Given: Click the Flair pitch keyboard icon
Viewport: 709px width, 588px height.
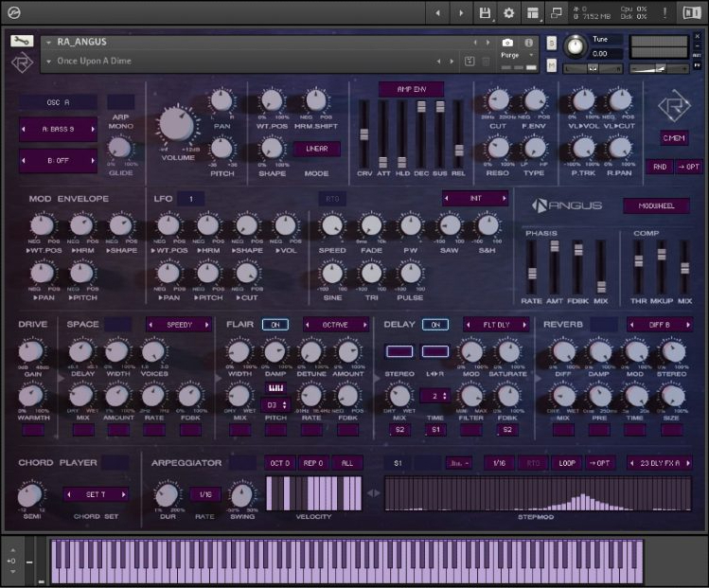Looking at the screenshot, I should click(x=276, y=388).
